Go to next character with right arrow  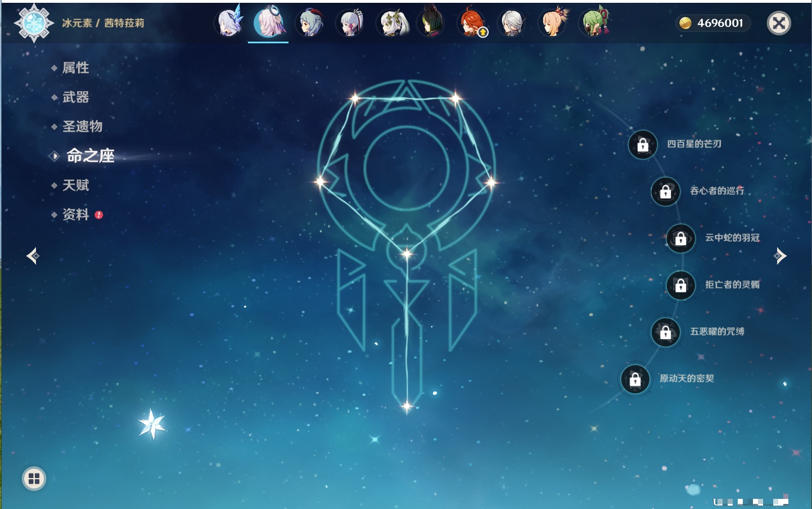click(780, 256)
